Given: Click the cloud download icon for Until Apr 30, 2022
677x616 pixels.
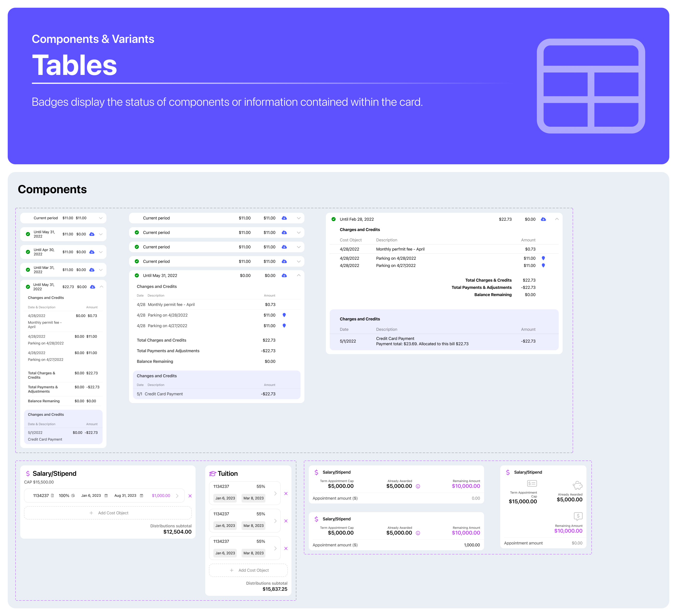Looking at the screenshot, I should coord(92,252).
